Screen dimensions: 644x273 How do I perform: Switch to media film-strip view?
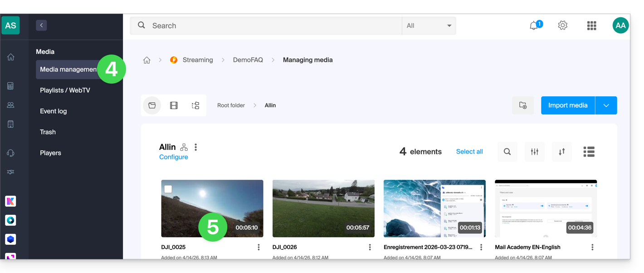coord(174,105)
